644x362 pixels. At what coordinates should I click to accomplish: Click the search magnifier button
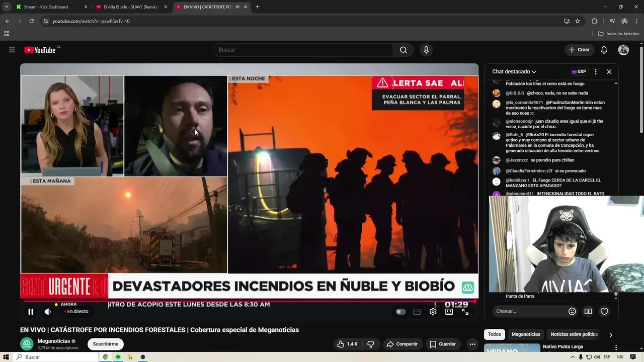[404, 50]
